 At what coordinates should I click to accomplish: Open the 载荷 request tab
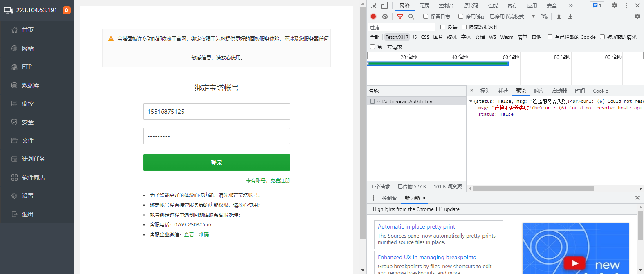click(x=503, y=91)
